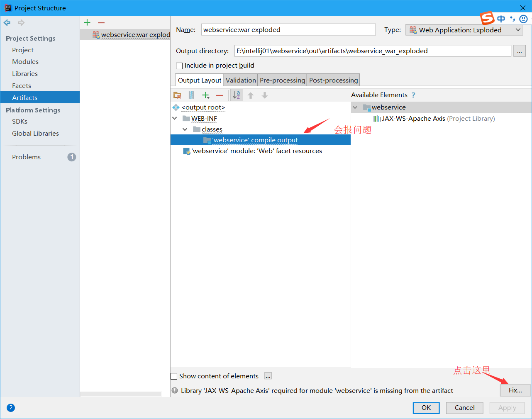The image size is (532, 419).
Task: Click Available Elements help question mark
Action: 413,95
